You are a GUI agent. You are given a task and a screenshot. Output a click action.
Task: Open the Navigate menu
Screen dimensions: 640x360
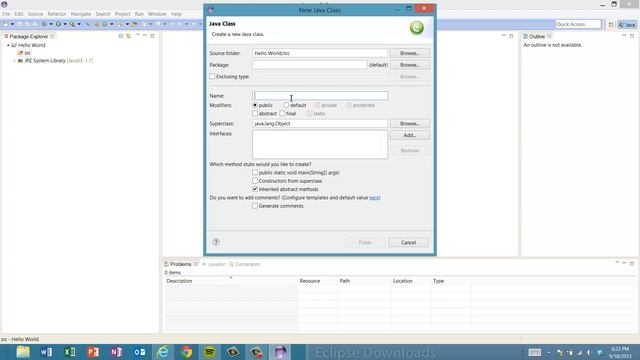click(x=81, y=14)
